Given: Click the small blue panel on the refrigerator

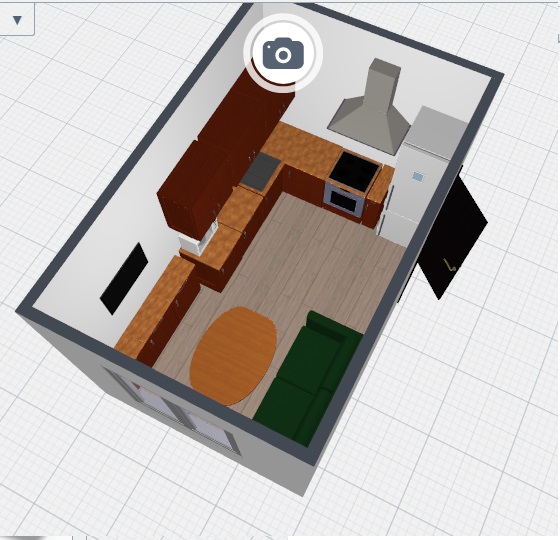Looking at the screenshot, I should pyautogui.click(x=418, y=176).
